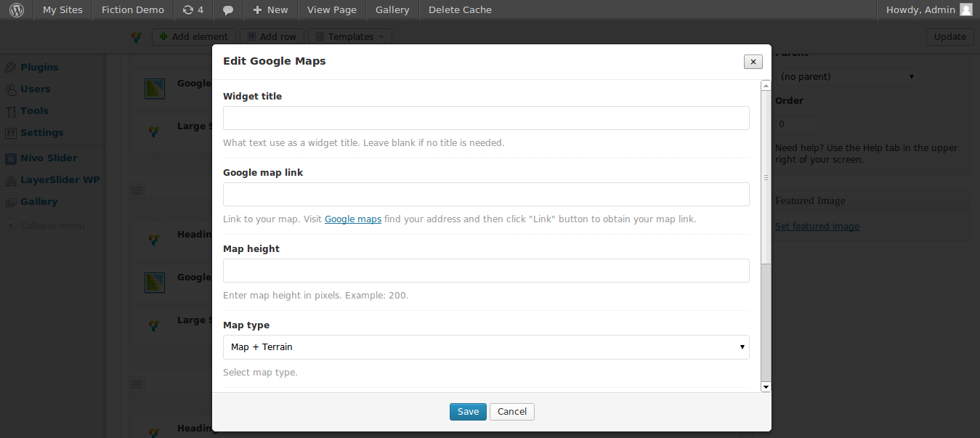Screen dimensions: 980x438
Task: Focus the Map height field
Action: click(486, 271)
